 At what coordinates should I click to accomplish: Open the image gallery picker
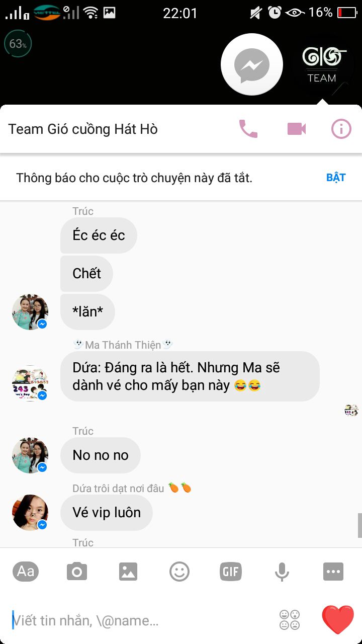pos(128,572)
